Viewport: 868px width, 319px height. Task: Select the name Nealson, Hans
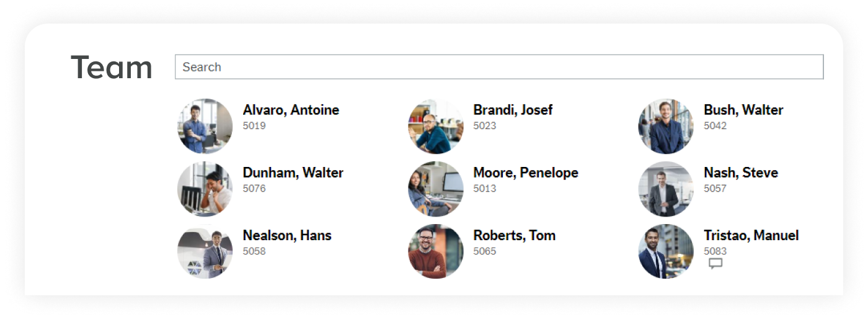pyautogui.click(x=287, y=236)
